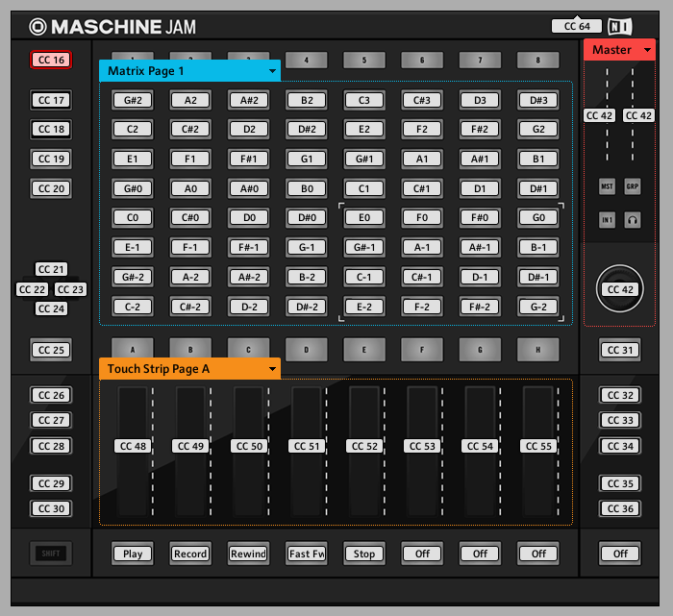
Task: Select the C-2 matrix pad
Action: [133, 308]
